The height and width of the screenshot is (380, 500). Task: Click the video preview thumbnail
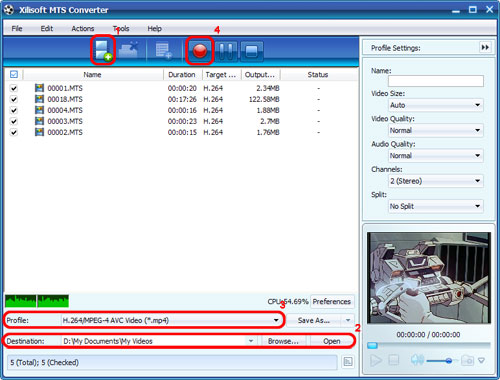point(429,278)
